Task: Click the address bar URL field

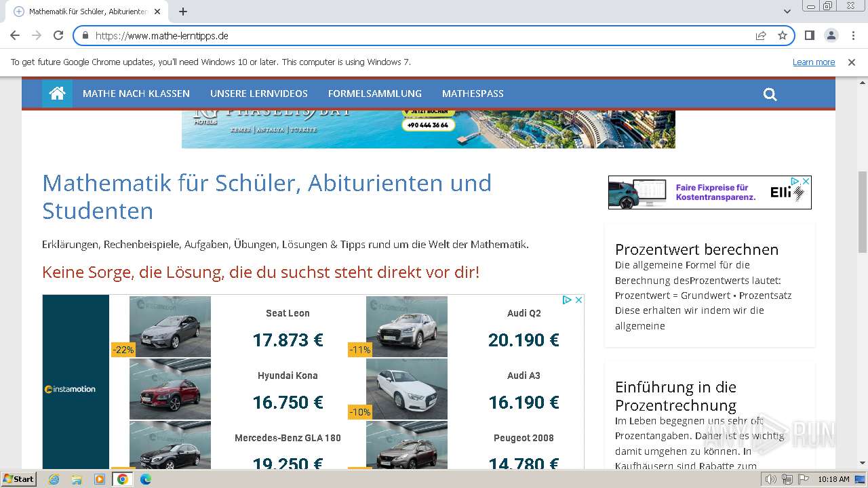Action: click(420, 35)
